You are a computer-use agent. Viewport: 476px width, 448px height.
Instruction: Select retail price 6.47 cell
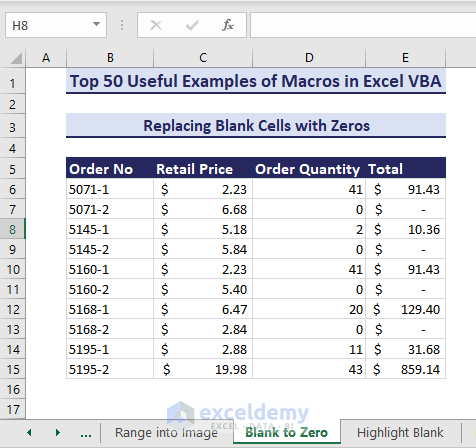(203, 309)
